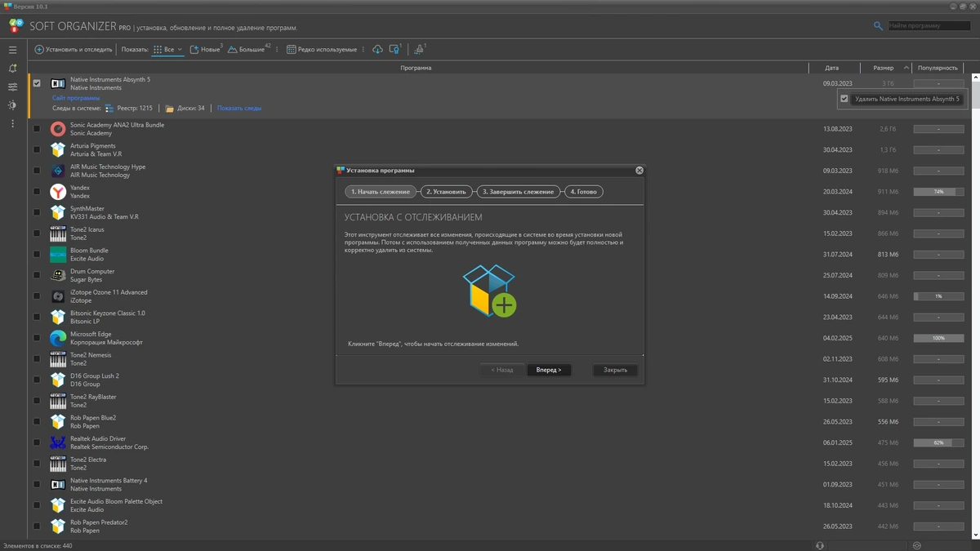Check the Arturia Pigments checkbox

(x=36, y=150)
